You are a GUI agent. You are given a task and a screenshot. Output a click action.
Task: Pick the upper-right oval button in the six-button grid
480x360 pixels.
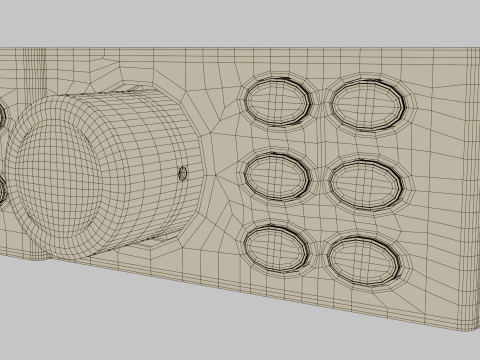point(368,105)
